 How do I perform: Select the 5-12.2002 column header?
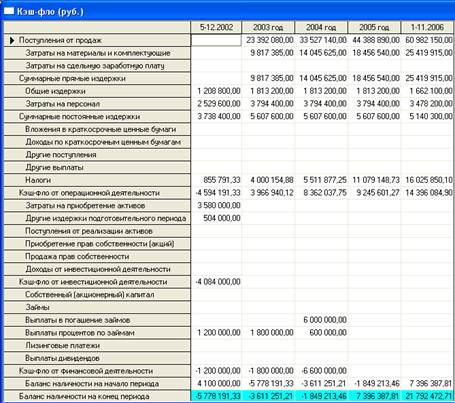[216, 27]
